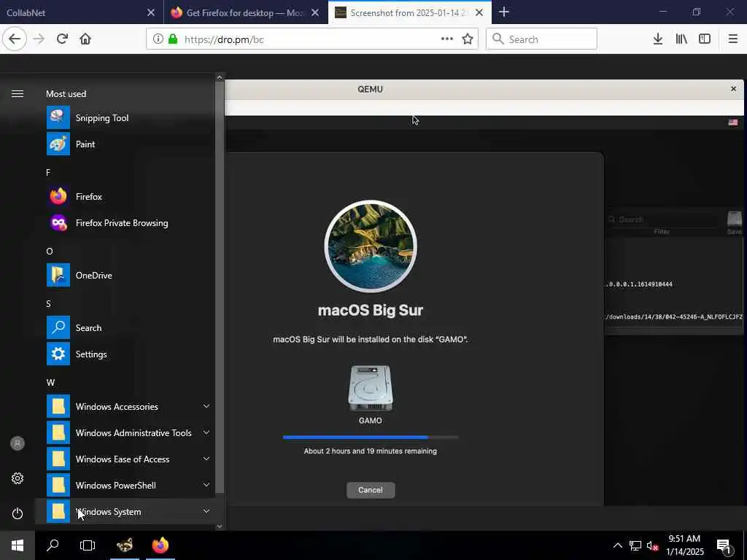This screenshot has width=747, height=560.
Task: Open taskbar Search magnifier
Action: pos(53,545)
